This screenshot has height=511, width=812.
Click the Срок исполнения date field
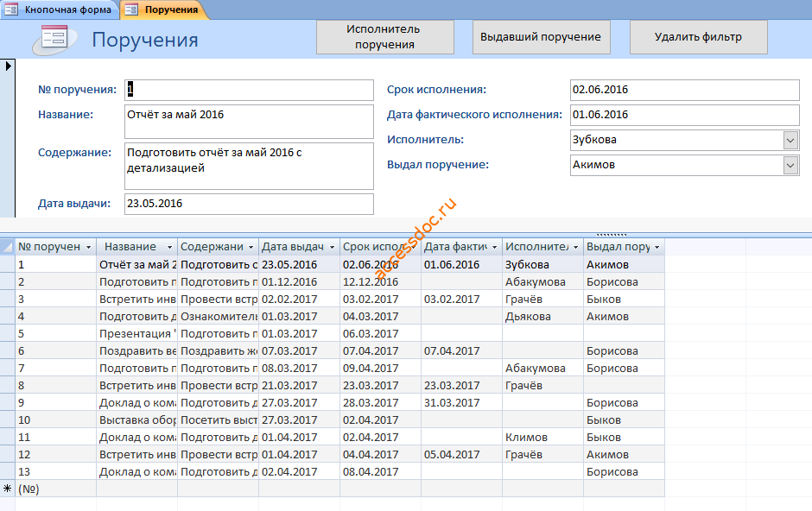[685, 90]
